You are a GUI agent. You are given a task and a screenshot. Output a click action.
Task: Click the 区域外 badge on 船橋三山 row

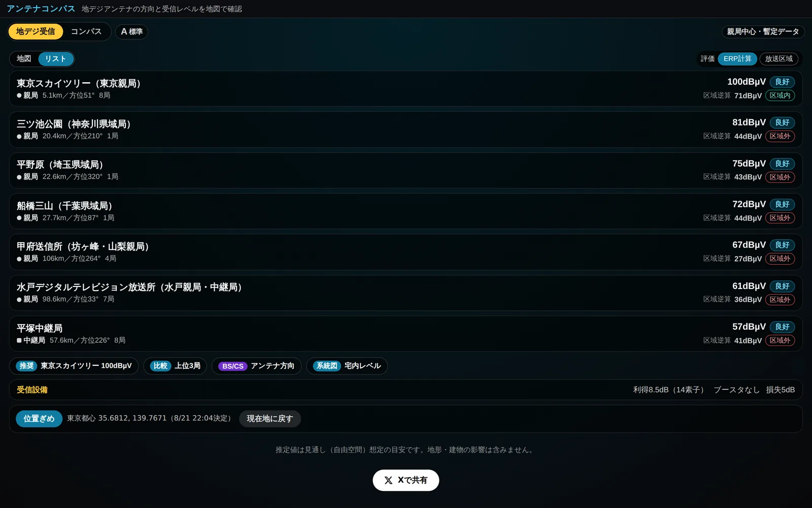[780, 218]
